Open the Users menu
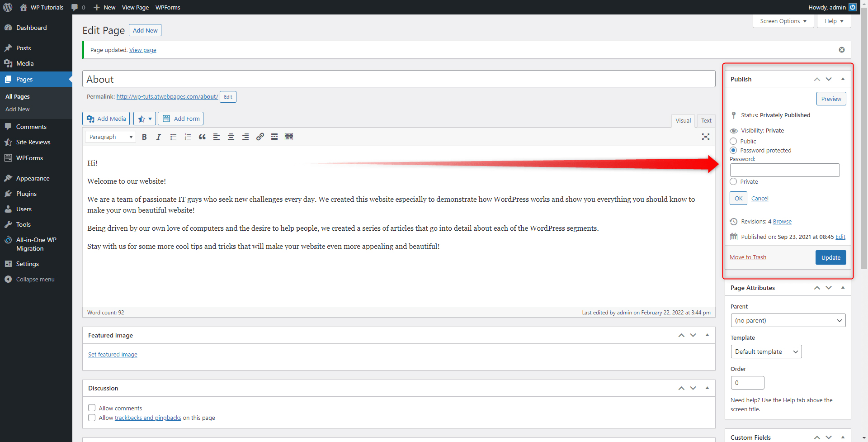 pyautogui.click(x=36, y=209)
